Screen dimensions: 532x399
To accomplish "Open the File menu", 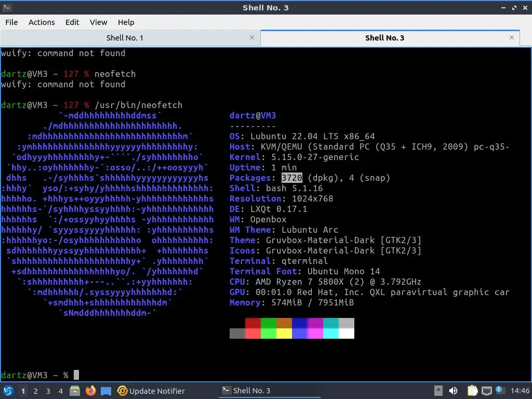I will (x=11, y=22).
